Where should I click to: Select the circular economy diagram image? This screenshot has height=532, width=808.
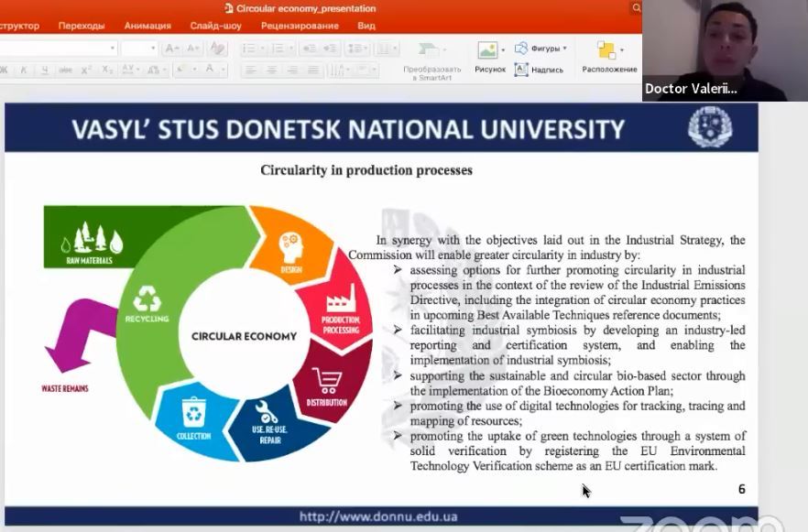(x=208, y=333)
